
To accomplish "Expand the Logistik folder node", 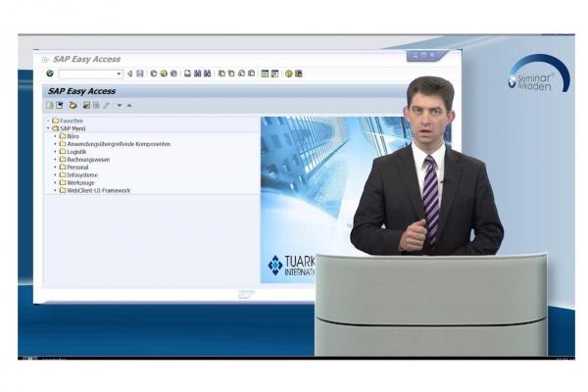I will click(55, 152).
